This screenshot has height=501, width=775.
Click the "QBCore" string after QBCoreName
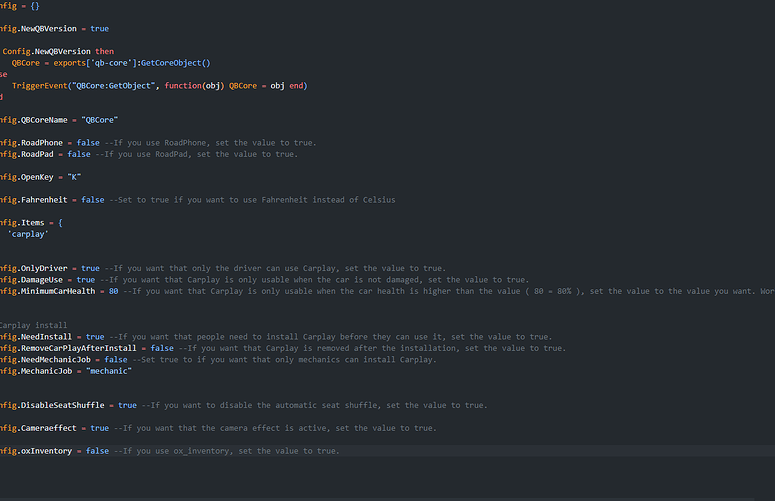tap(99, 120)
